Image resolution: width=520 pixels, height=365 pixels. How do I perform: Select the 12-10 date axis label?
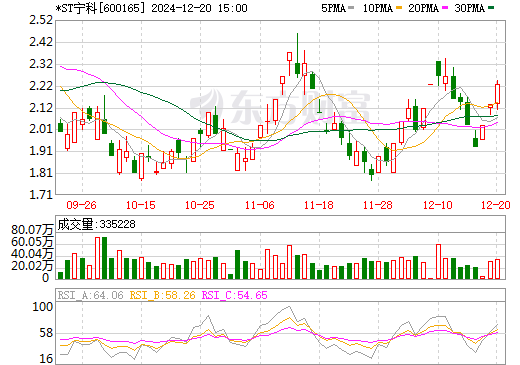(x=438, y=205)
